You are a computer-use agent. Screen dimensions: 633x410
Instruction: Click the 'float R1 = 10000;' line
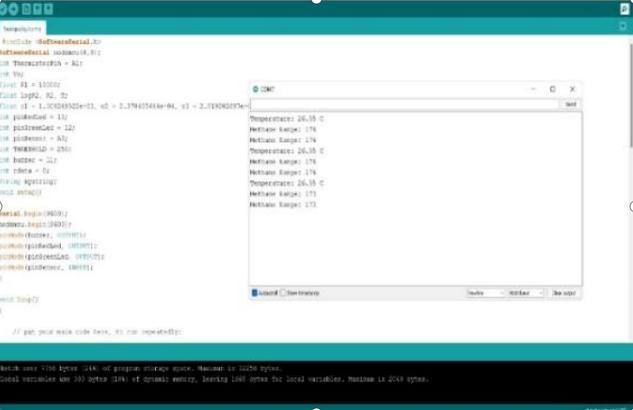tap(30, 85)
